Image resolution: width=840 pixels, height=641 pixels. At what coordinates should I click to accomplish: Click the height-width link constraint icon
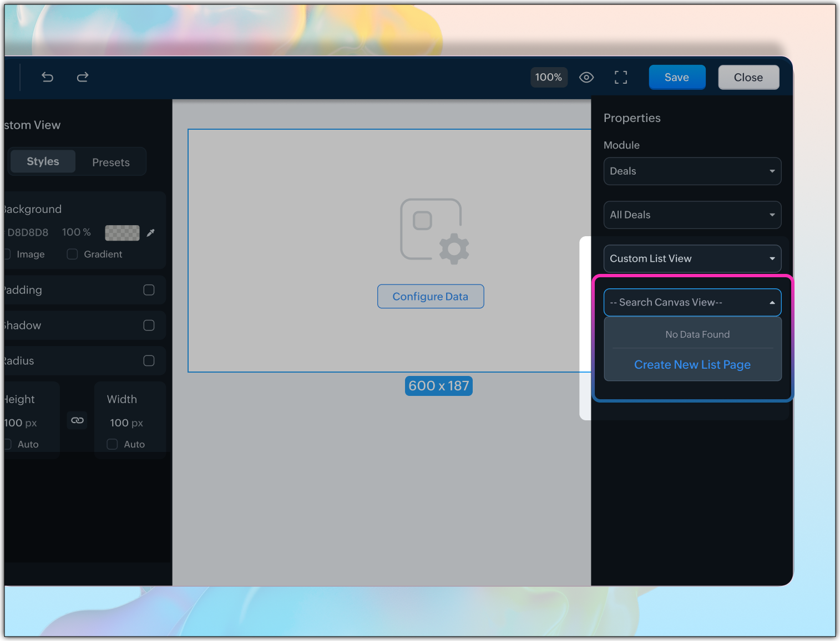click(x=78, y=420)
